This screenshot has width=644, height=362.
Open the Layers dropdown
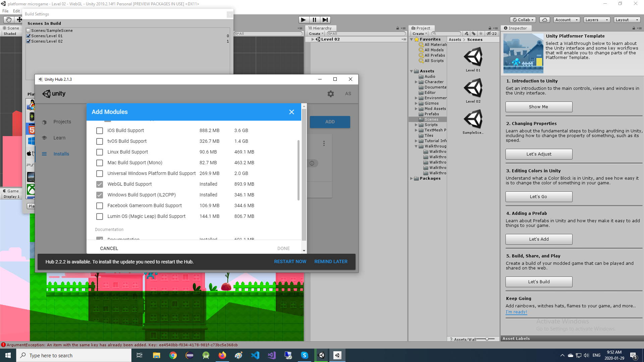(x=596, y=20)
